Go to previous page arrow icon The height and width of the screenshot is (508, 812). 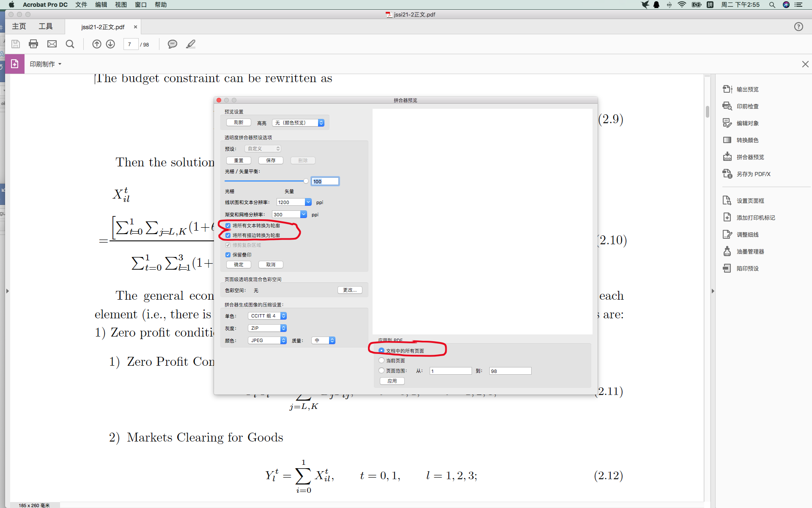97,44
